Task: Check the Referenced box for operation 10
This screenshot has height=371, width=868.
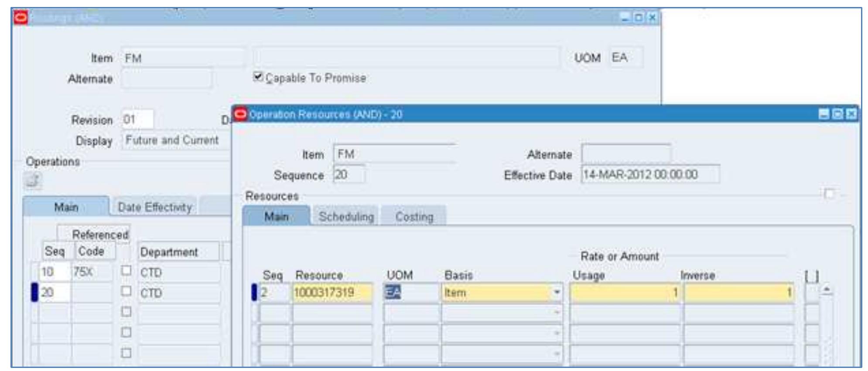Action: pyautogui.click(x=126, y=271)
